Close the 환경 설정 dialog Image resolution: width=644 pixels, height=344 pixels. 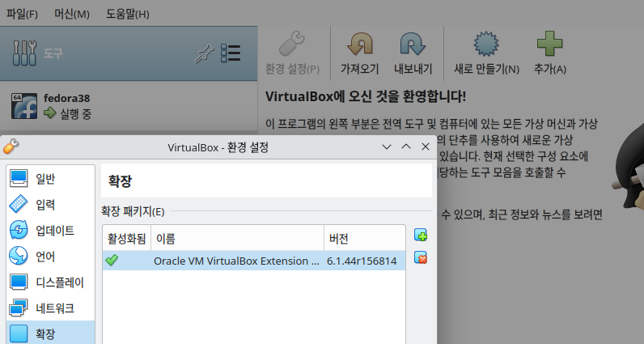coord(426,147)
